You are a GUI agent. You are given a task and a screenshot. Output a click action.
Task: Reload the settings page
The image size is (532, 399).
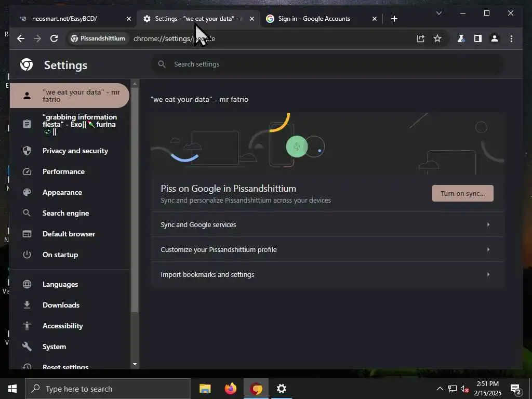(54, 38)
